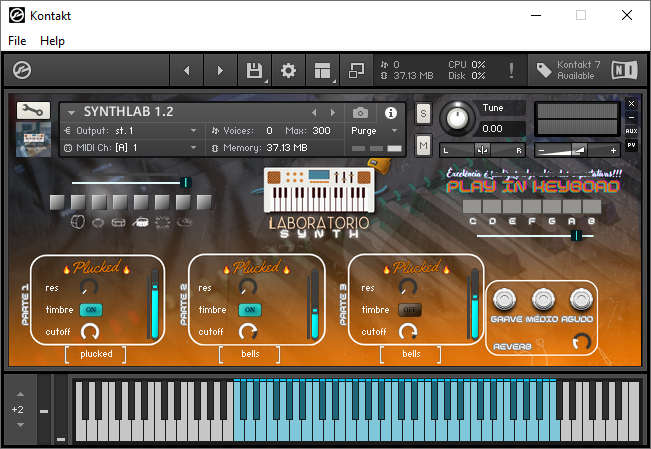Toggle the G key pad under Play in Keyboard
The width and height of the screenshot is (651, 449).
(552, 206)
